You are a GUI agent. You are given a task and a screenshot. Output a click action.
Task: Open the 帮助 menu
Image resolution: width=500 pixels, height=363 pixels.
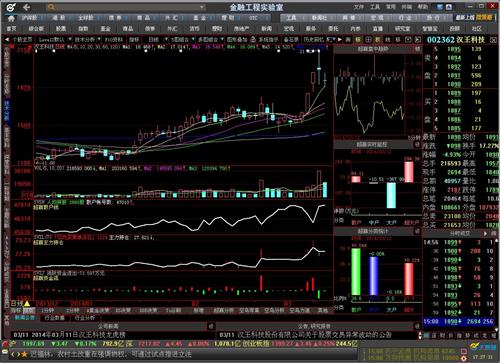423,7
